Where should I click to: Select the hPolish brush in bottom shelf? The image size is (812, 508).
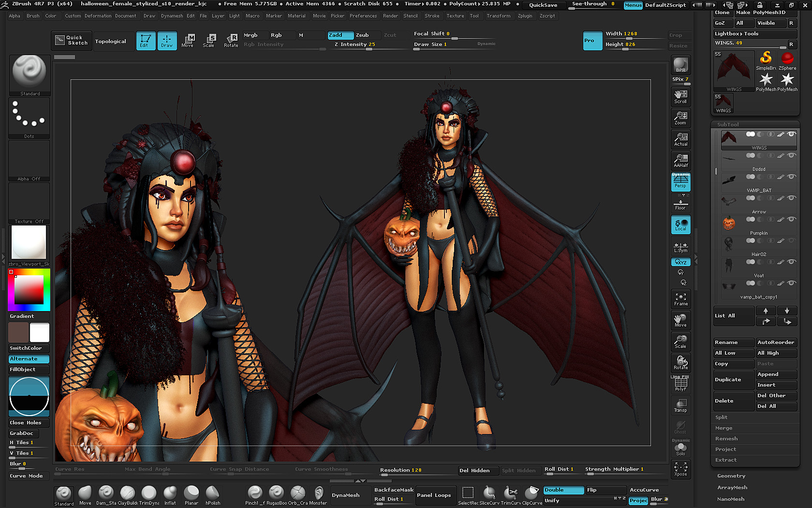[213, 495]
